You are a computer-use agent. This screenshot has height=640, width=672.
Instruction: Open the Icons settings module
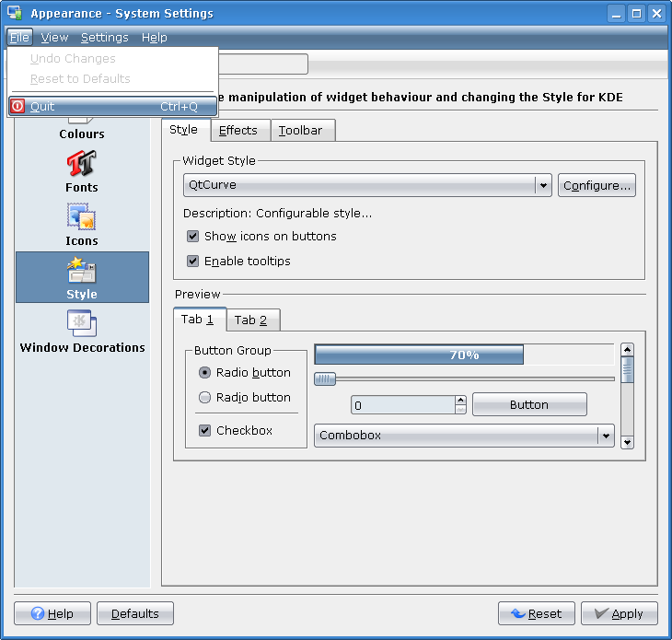pyautogui.click(x=81, y=225)
